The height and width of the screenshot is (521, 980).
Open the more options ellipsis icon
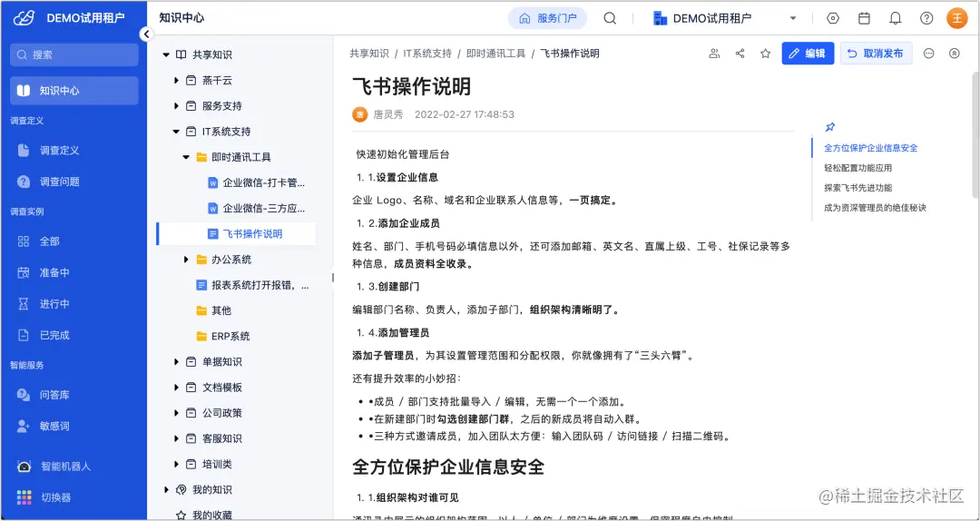(929, 54)
